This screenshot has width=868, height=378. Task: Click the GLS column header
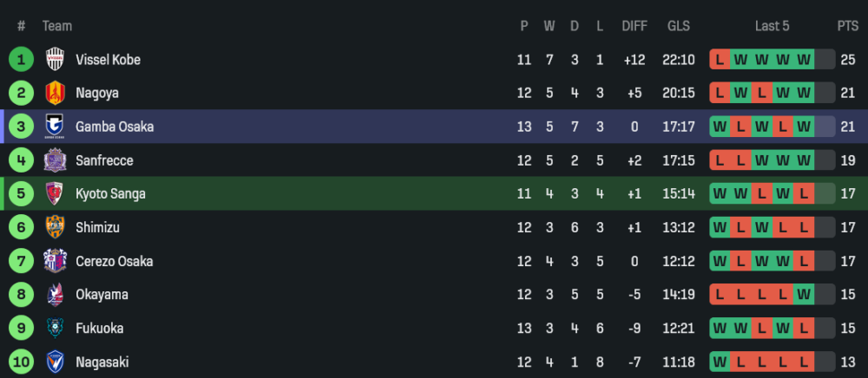(x=679, y=26)
